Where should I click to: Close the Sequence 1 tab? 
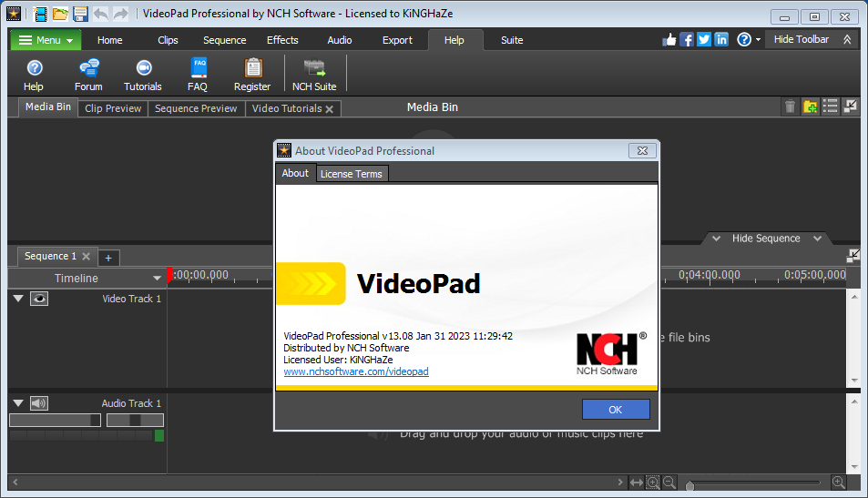tap(86, 256)
